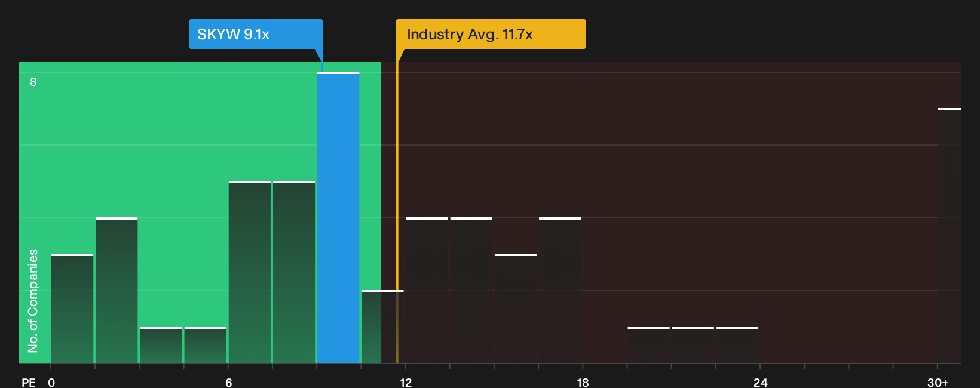The image size is (980, 388).
Task: Select the first bar starting at PE 0
Action: (x=72, y=309)
